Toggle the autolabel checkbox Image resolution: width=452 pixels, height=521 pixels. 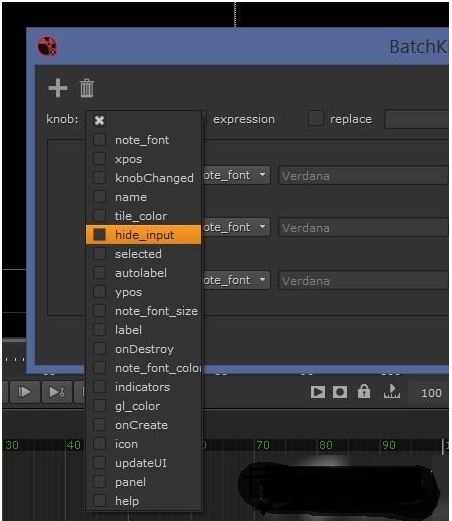(x=99, y=273)
